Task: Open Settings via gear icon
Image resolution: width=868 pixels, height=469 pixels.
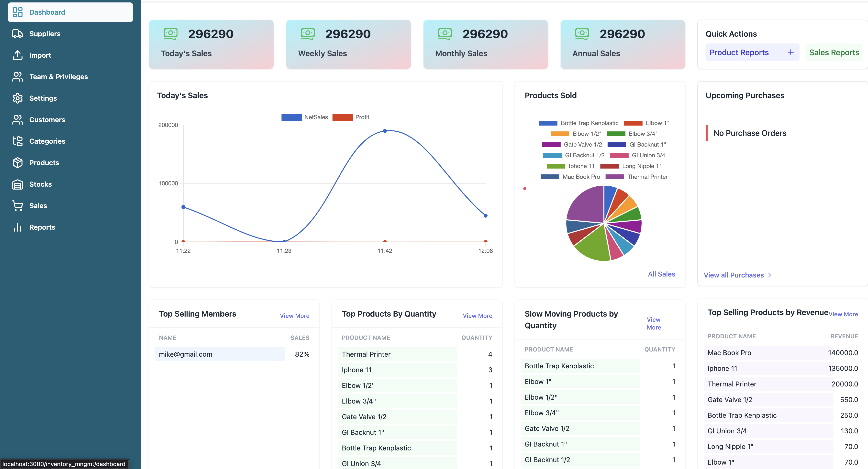Action: (x=18, y=98)
